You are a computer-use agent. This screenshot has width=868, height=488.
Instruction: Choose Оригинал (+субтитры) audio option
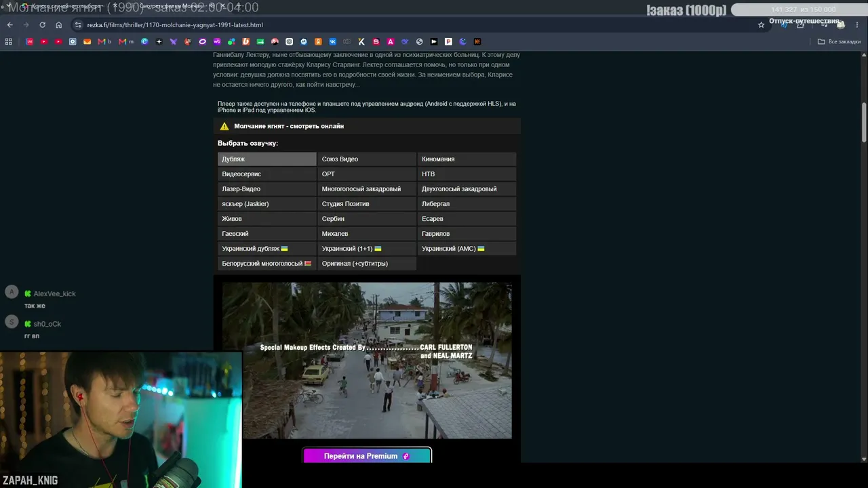pos(367,264)
